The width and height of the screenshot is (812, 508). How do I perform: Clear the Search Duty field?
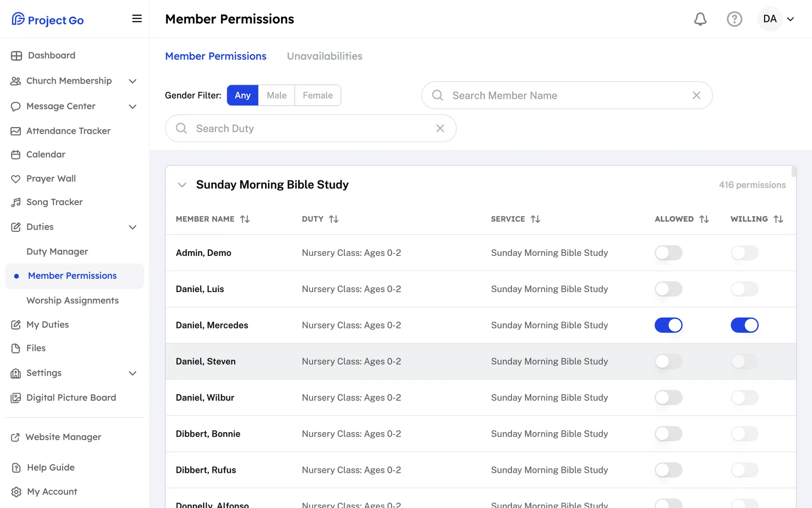click(440, 128)
